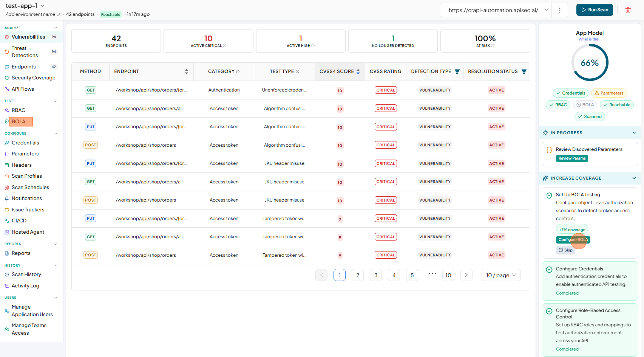Image resolution: width=644 pixels, height=357 pixels.
Task: Click the Parameters warning chip
Action: click(609, 93)
